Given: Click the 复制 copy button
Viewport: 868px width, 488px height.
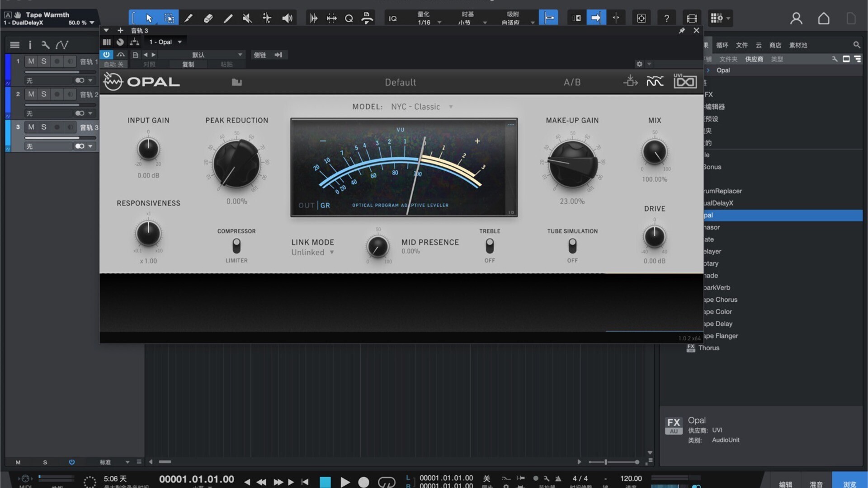Looking at the screenshot, I should point(188,64).
